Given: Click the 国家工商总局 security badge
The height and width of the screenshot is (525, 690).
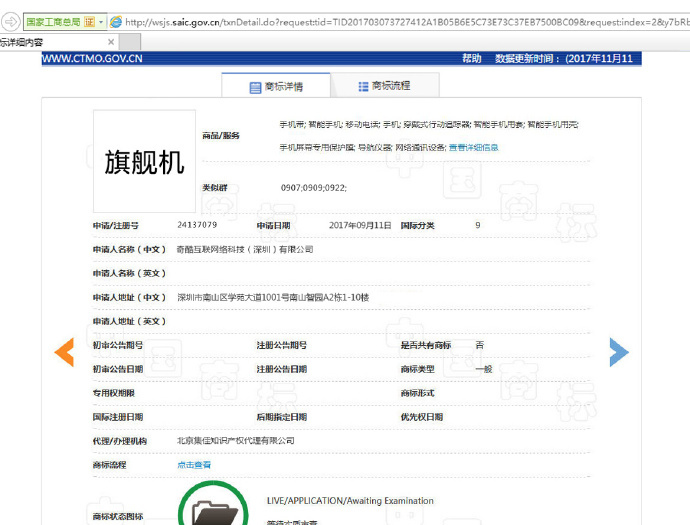Looking at the screenshot, I should pos(60,22).
